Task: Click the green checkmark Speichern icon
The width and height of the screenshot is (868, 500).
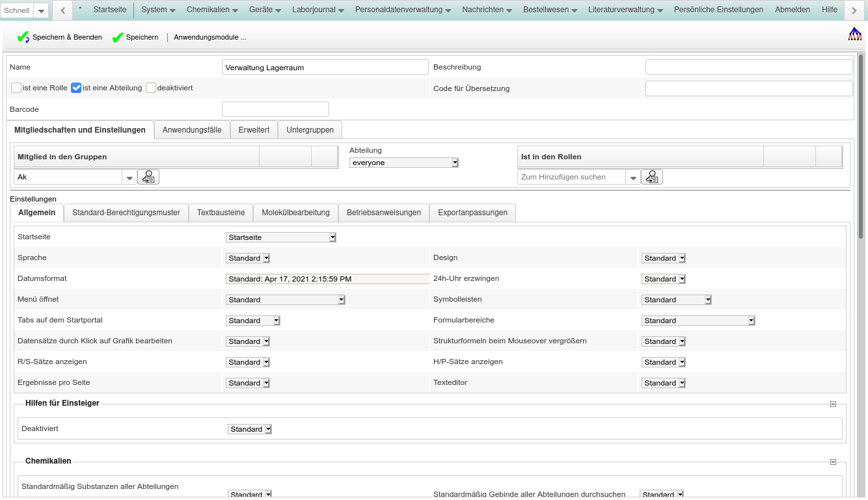Action: coord(118,38)
